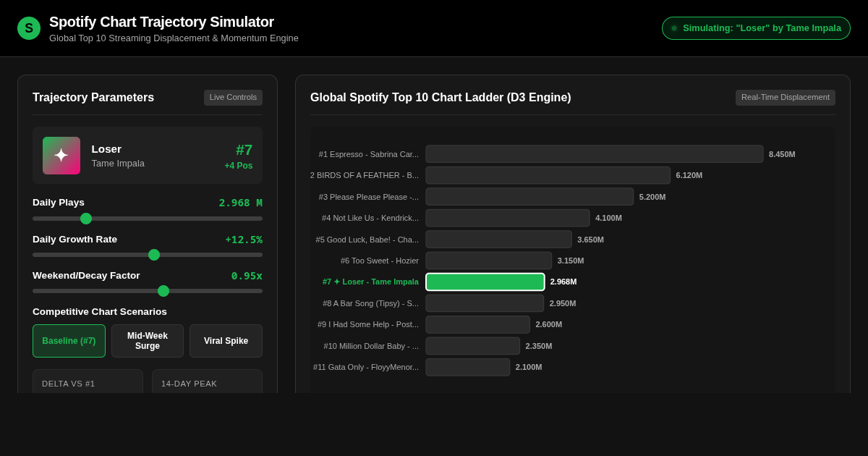This screenshot has height=456, width=868.
Task: Click the DELTA VS #1 stat card
Action: point(88,381)
